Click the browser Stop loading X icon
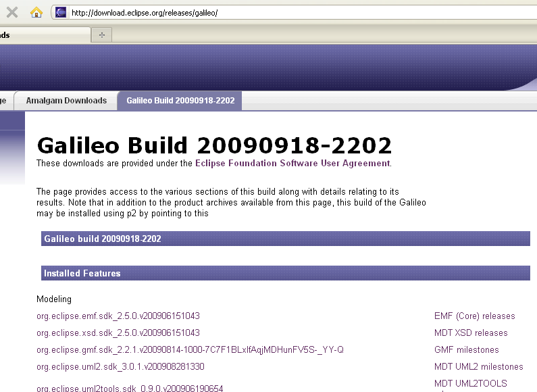Screen dimensions: 537x392 [x=12, y=12]
